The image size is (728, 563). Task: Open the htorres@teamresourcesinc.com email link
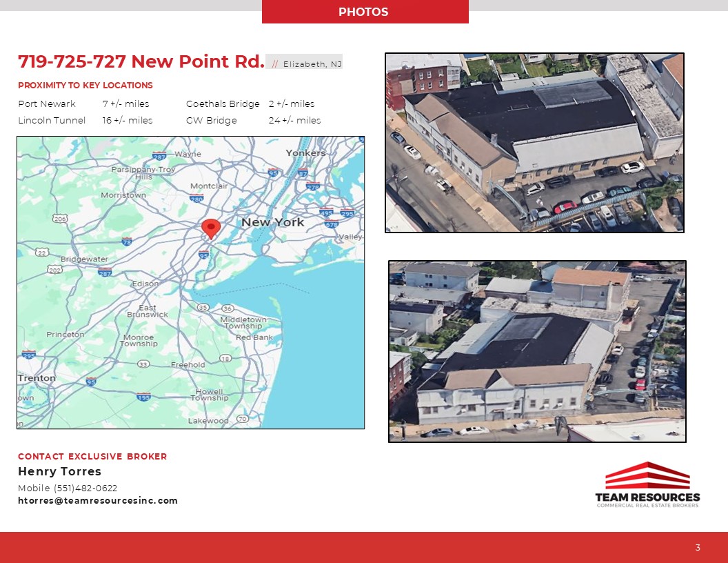point(97,500)
